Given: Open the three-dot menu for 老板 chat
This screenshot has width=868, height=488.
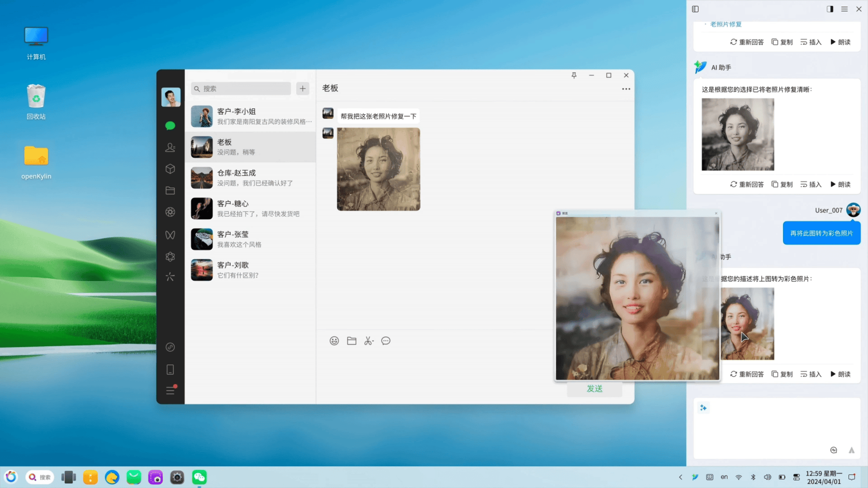Looking at the screenshot, I should [626, 89].
